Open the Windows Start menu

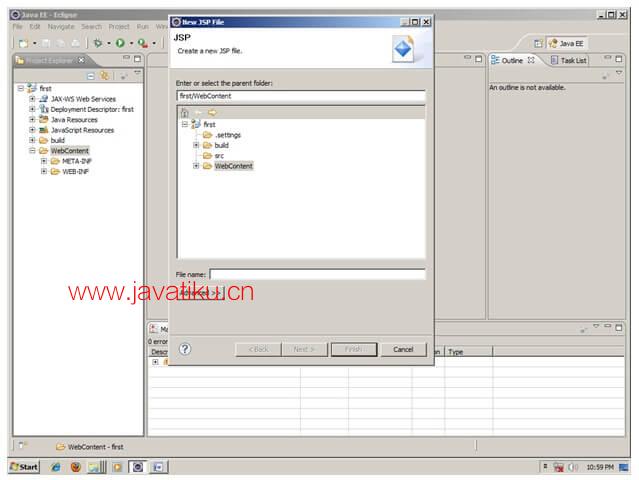coord(24,467)
